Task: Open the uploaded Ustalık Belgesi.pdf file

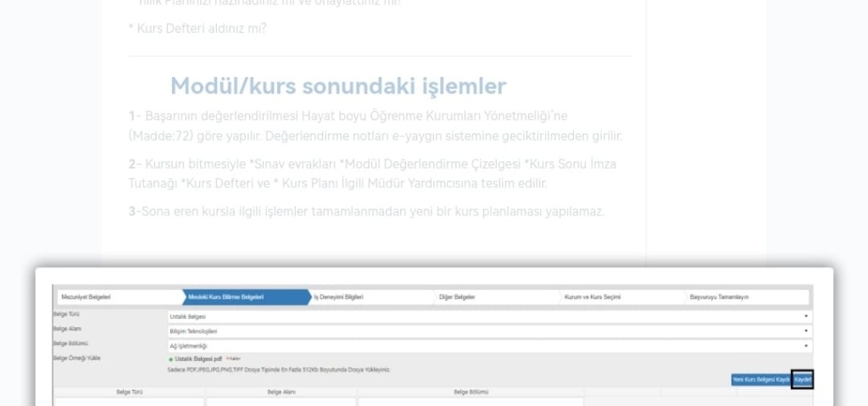Action: click(199, 359)
